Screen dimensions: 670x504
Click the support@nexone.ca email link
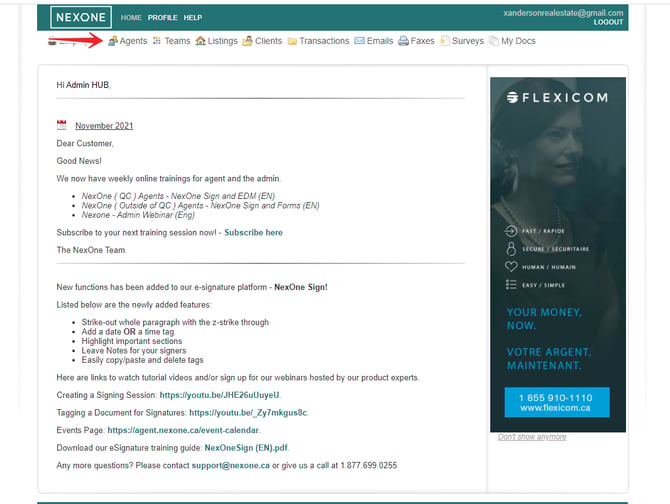click(231, 465)
